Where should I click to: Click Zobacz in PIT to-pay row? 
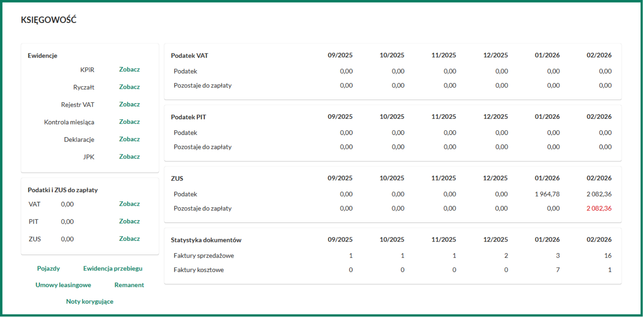pyautogui.click(x=129, y=221)
